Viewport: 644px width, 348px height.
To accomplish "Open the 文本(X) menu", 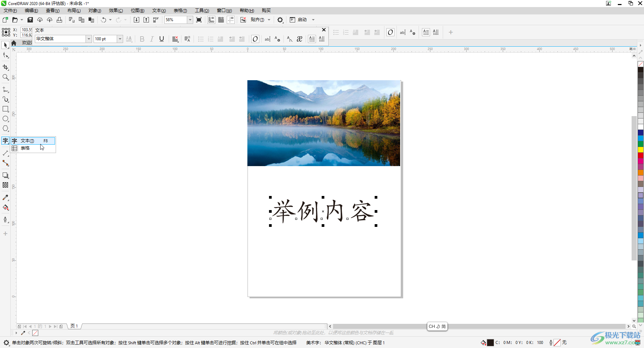I will pos(159,10).
